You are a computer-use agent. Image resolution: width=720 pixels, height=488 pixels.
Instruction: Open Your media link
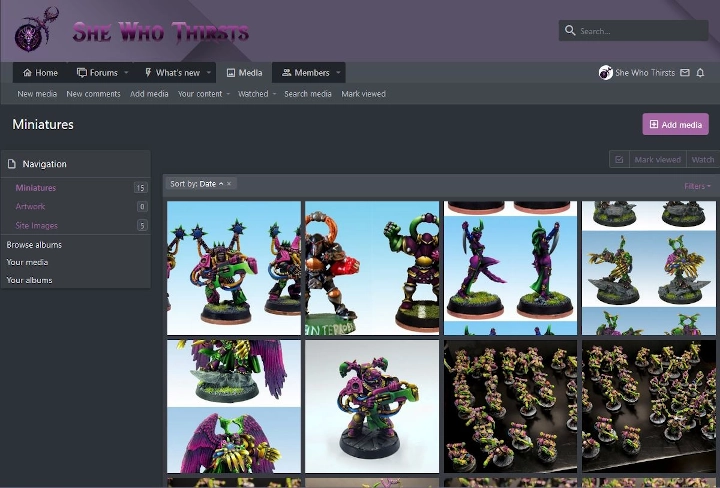coord(27,262)
